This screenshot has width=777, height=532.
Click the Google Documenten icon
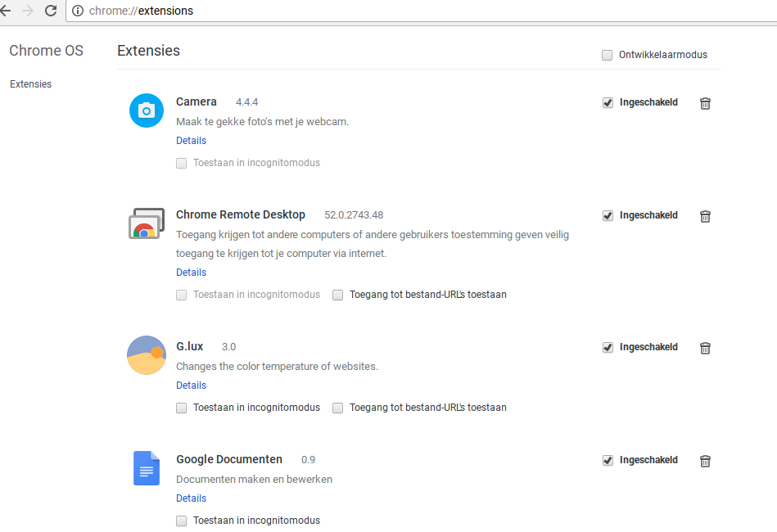pyautogui.click(x=147, y=468)
